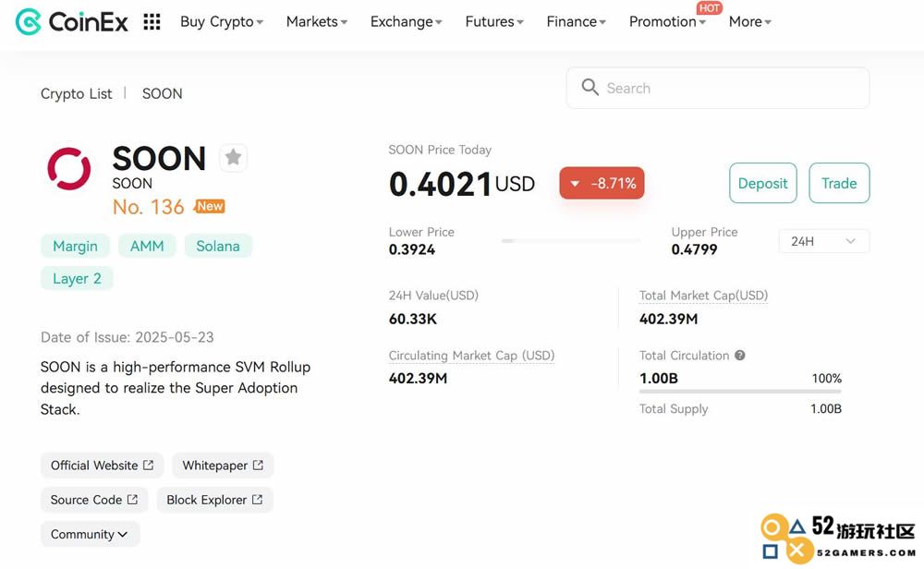Open the Official Website link

[102, 465]
